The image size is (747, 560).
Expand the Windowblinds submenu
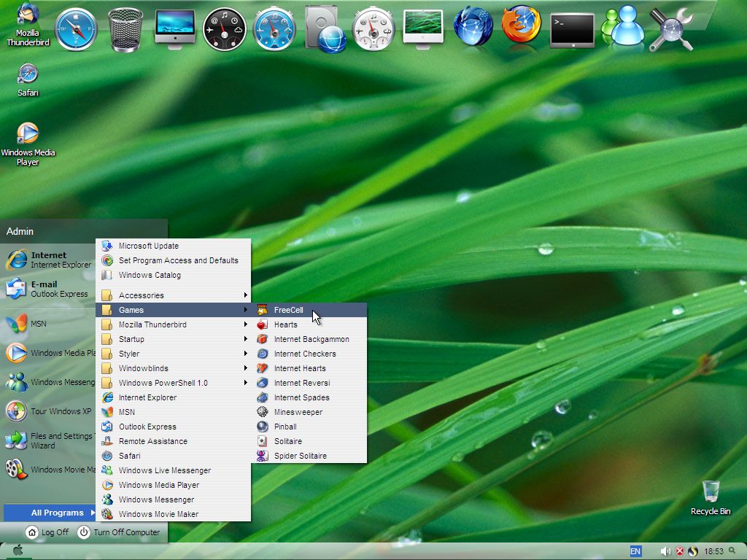[174, 368]
